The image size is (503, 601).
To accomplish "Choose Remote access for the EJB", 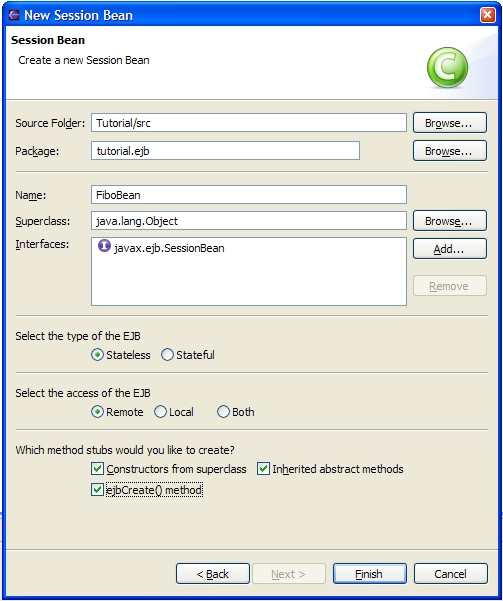I will tap(97, 412).
